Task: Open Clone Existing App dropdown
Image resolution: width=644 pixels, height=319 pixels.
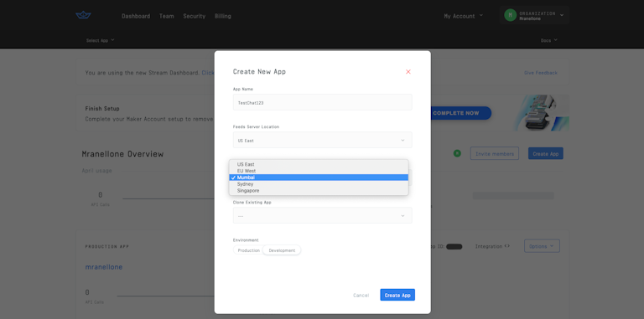Action: (322, 216)
